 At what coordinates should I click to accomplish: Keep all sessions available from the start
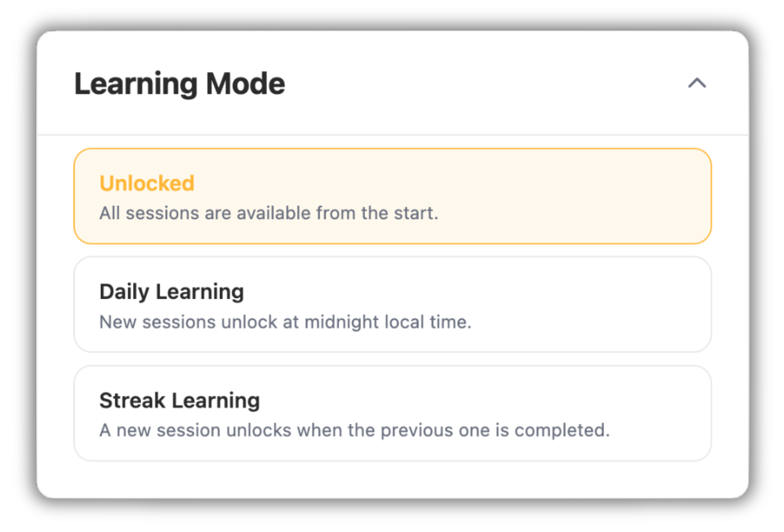392,196
